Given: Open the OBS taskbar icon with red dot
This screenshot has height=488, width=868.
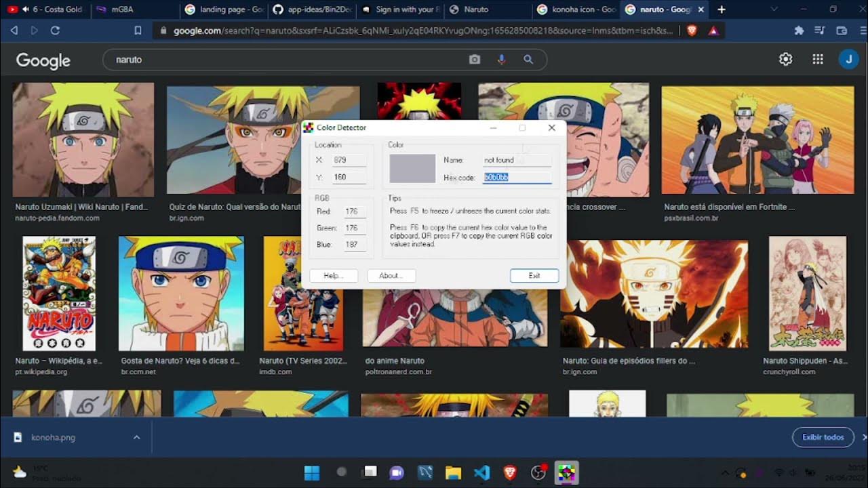Looking at the screenshot, I should [x=538, y=472].
